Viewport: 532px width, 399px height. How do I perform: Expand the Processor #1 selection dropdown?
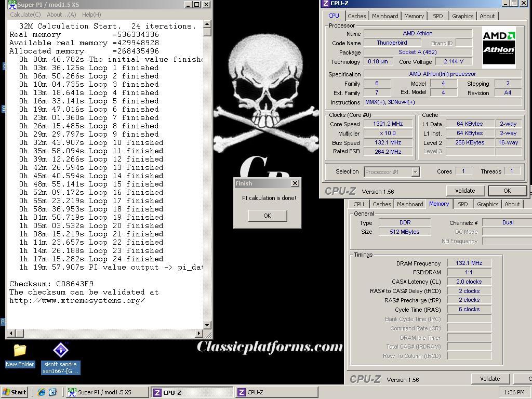click(415, 172)
